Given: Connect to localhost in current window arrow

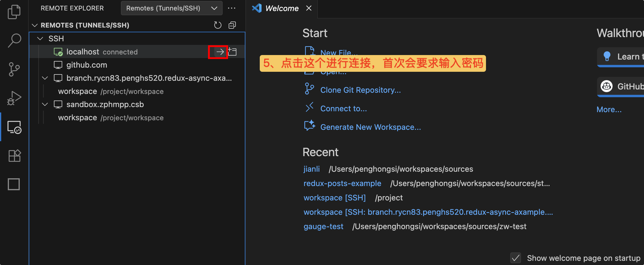Looking at the screenshot, I should (220, 52).
